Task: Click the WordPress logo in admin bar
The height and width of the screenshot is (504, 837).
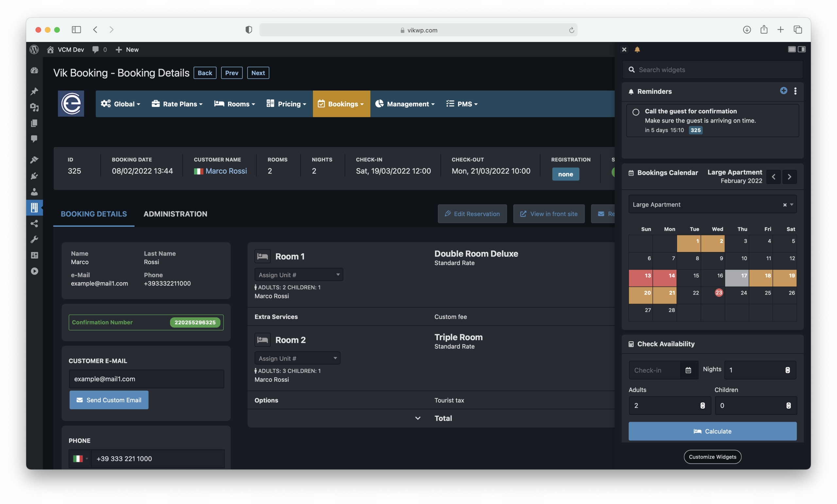Action: 34,50
